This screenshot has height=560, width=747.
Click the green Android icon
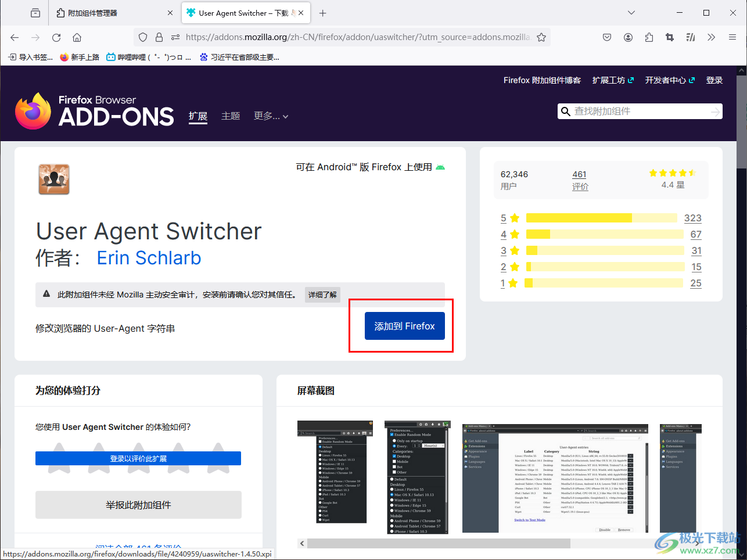pos(440,167)
